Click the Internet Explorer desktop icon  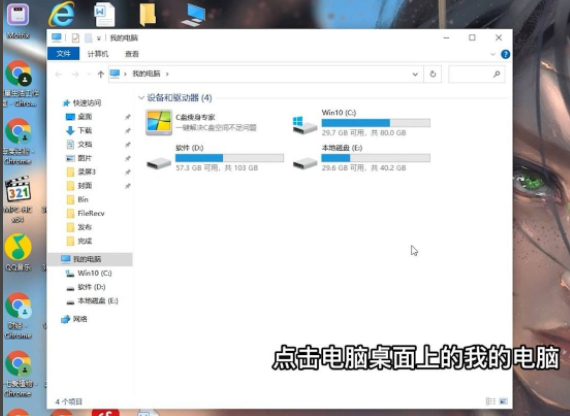62,14
